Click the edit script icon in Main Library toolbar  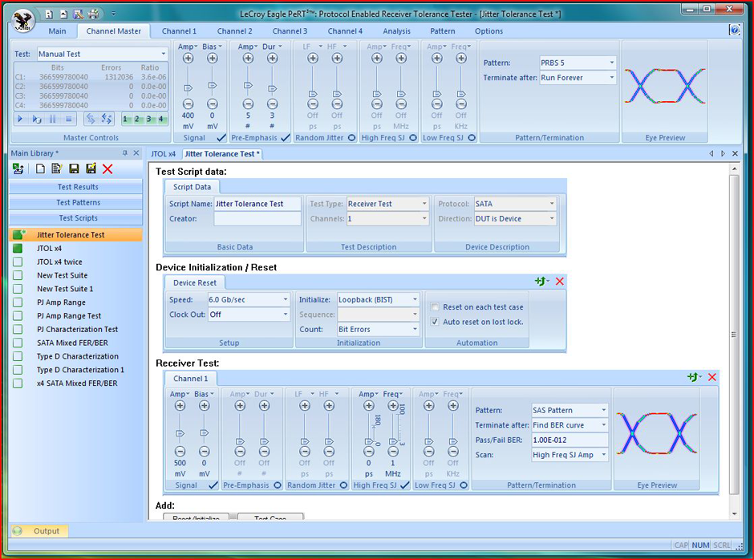coord(57,168)
